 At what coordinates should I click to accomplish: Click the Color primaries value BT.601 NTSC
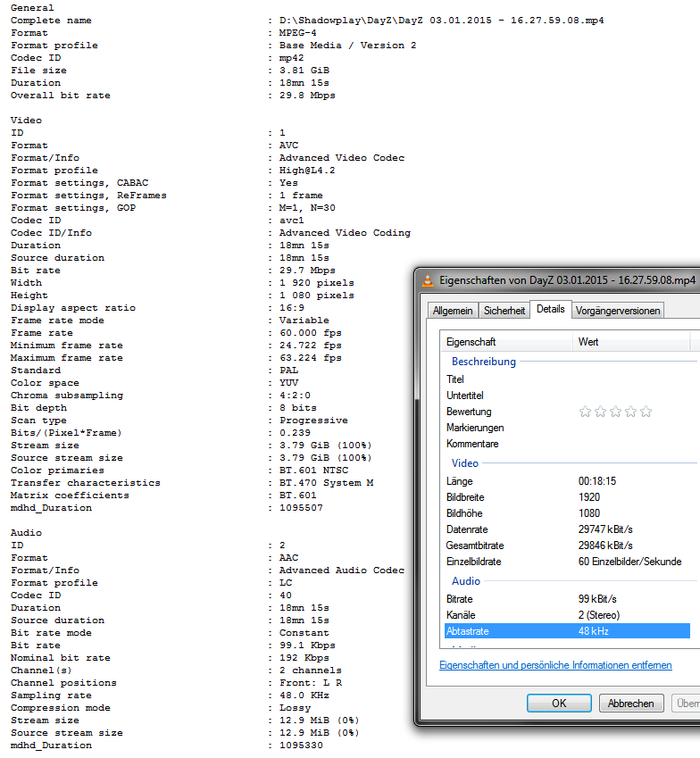(x=313, y=471)
